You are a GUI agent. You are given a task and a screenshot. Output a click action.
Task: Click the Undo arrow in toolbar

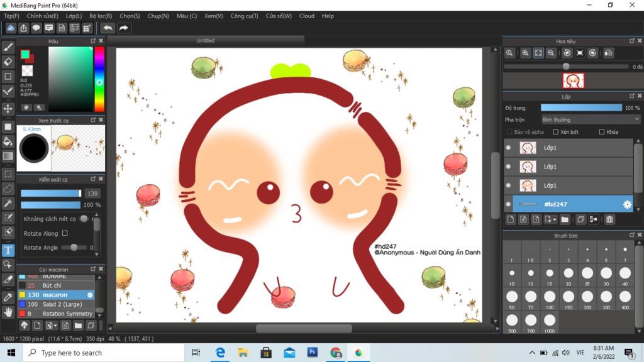[108, 28]
